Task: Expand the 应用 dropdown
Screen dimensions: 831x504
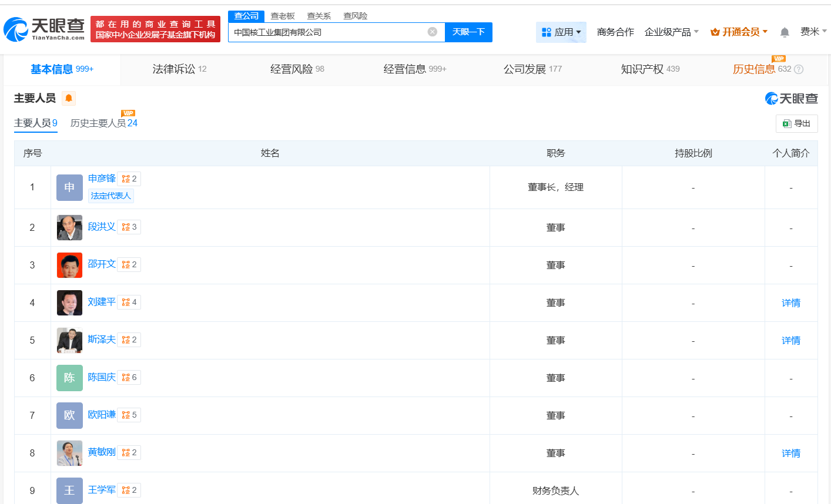Action: [x=561, y=32]
